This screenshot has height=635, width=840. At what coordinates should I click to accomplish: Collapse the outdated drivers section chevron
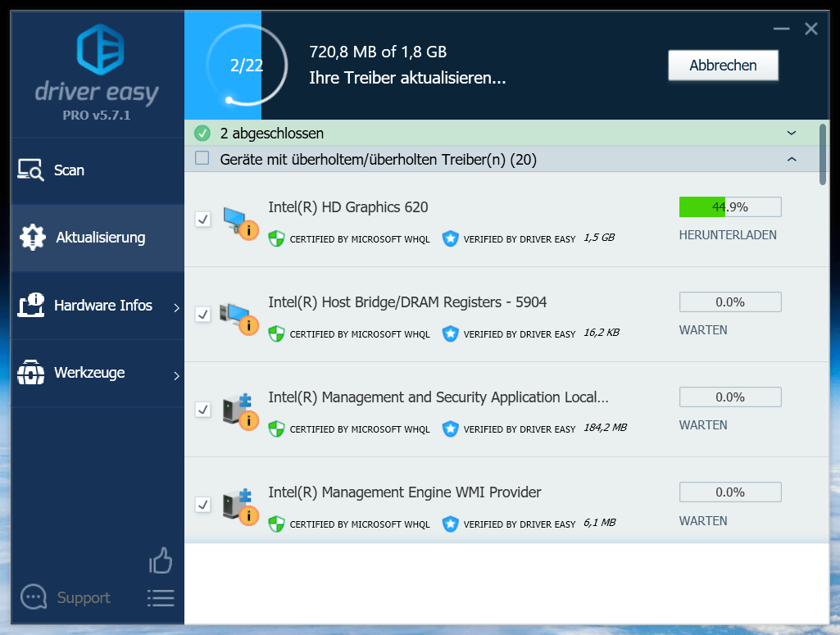[x=792, y=159]
